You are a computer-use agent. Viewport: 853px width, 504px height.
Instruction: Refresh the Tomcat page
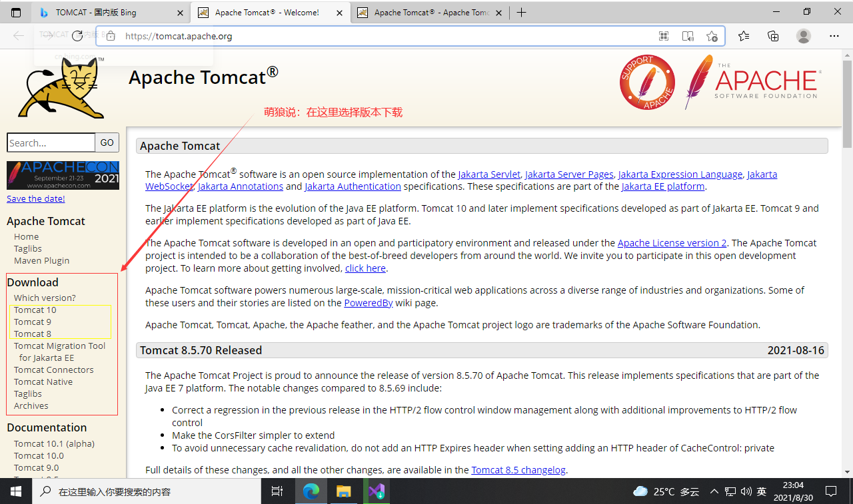77,36
